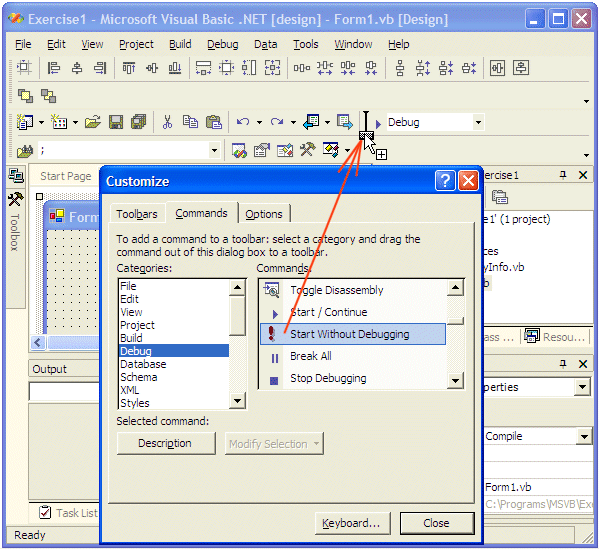Select the Debug category in list
Screen dimensions: 599x549
(174, 351)
